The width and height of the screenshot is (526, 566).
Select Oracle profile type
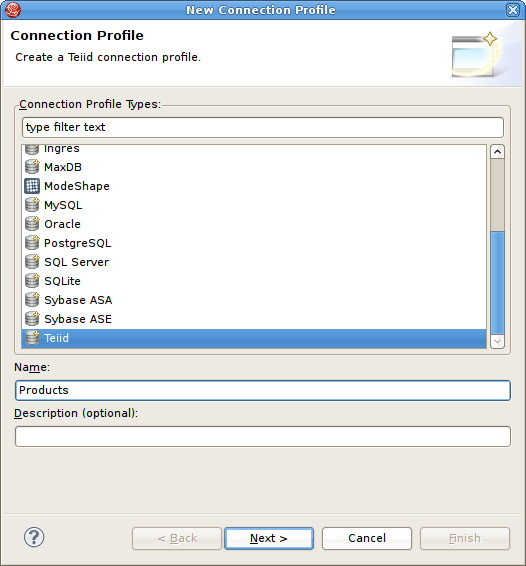click(x=254, y=224)
